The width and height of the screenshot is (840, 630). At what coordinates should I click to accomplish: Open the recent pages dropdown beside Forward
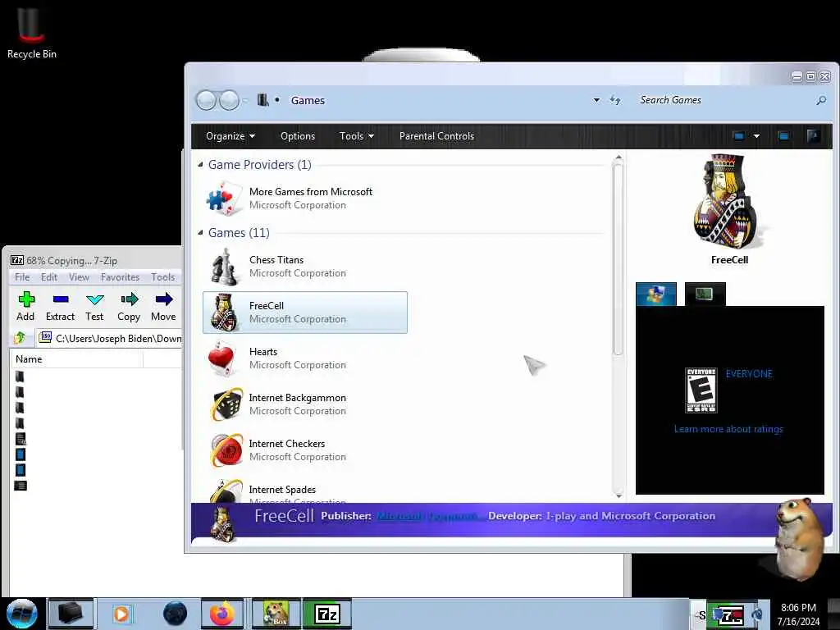(245, 100)
